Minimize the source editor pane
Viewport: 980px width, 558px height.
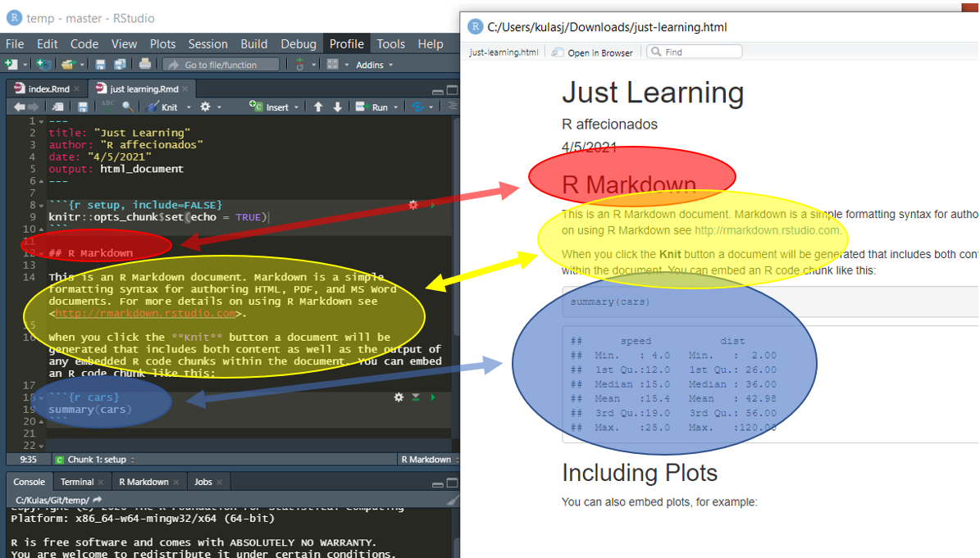tap(437, 91)
